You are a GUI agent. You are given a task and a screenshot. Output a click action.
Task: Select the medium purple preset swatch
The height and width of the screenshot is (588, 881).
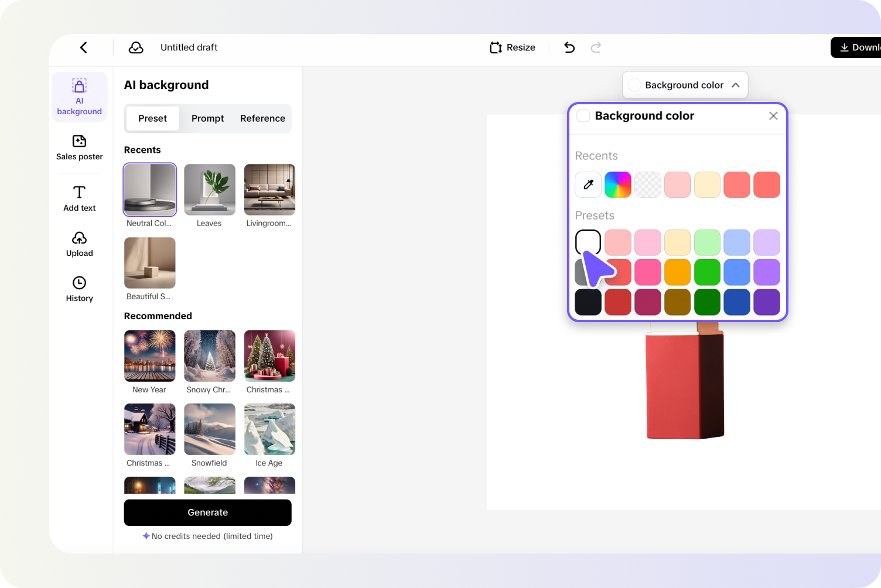(767, 272)
